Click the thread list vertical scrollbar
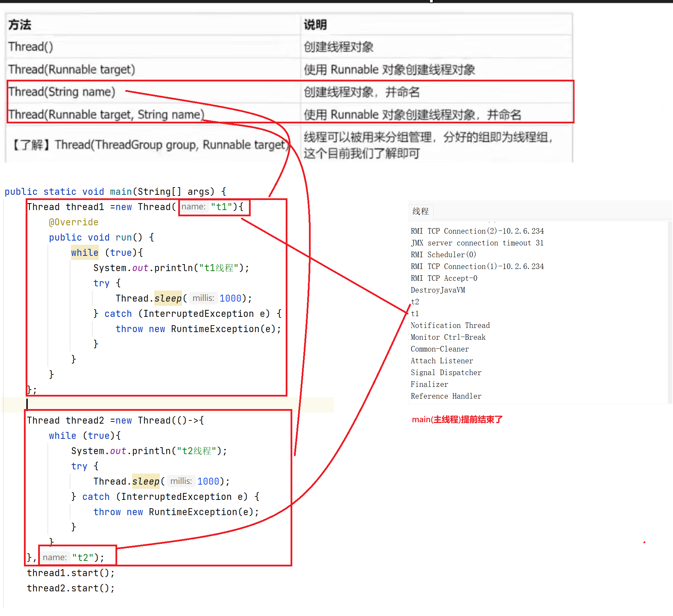The width and height of the screenshot is (673, 616). (670, 312)
